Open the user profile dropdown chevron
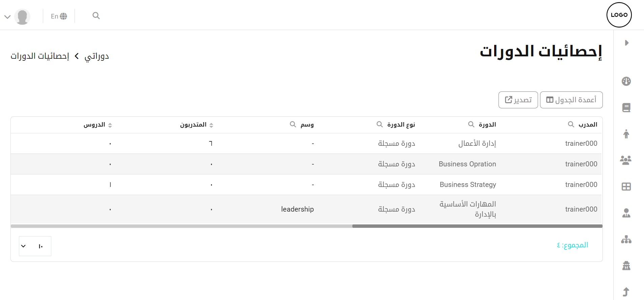This screenshot has height=300, width=644. 7,17
